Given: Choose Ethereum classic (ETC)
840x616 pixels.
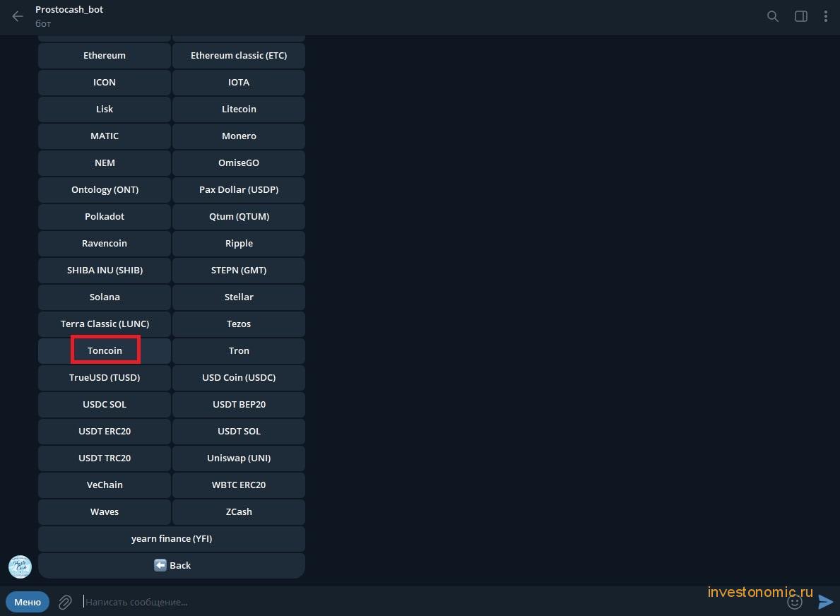Looking at the screenshot, I should 239,56.
